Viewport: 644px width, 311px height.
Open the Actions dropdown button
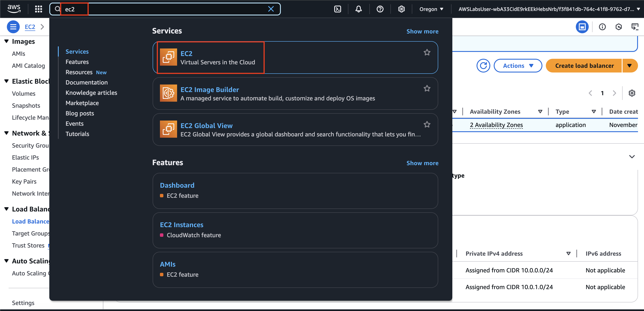coord(518,66)
